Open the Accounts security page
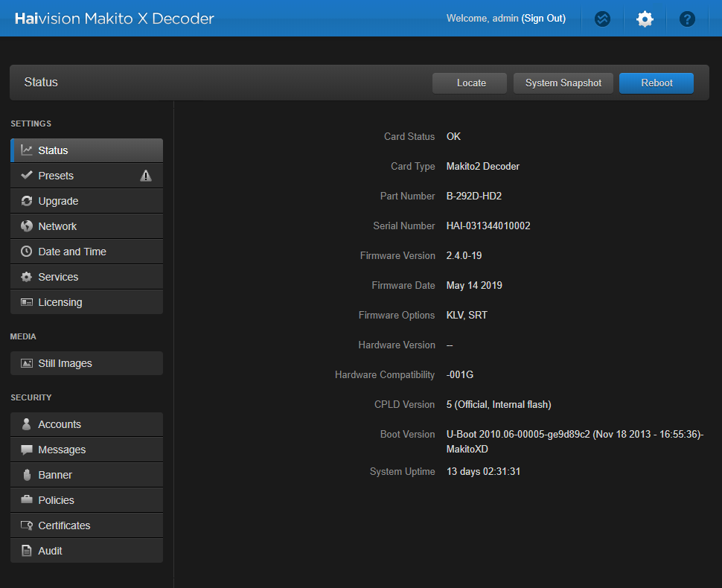 point(60,424)
